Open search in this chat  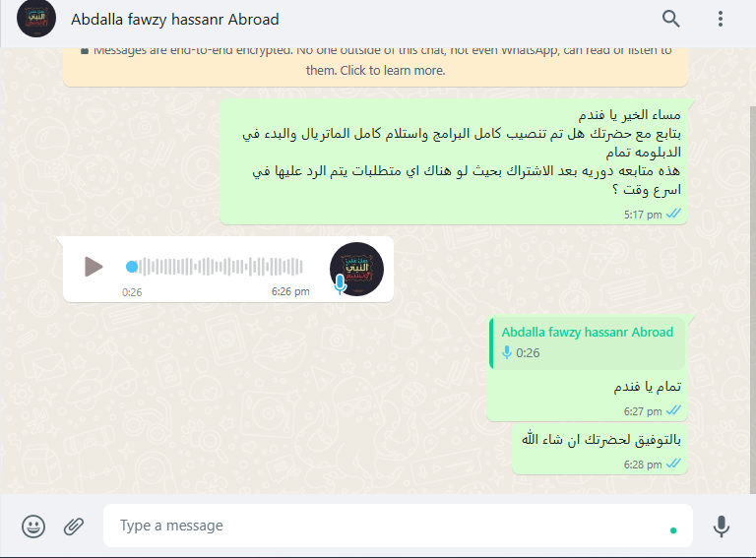(x=670, y=19)
